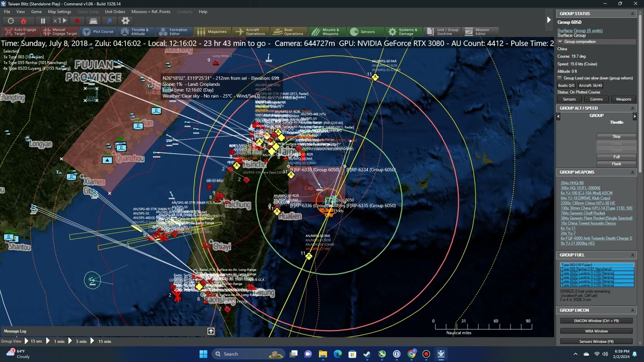Click the Sensors button in Group Status
Viewport: 644px width, 362px height.
[x=569, y=99]
